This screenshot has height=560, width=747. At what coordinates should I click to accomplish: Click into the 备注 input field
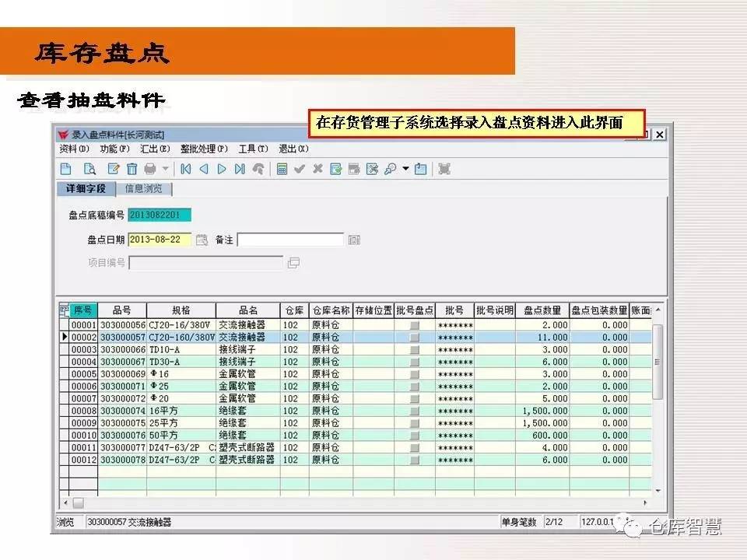[290, 240]
